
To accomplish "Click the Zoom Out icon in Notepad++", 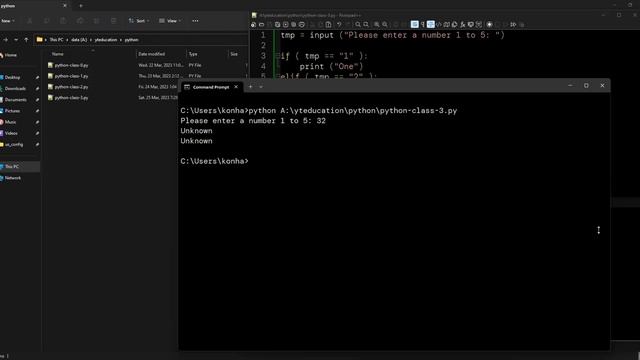I will (385, 24).
